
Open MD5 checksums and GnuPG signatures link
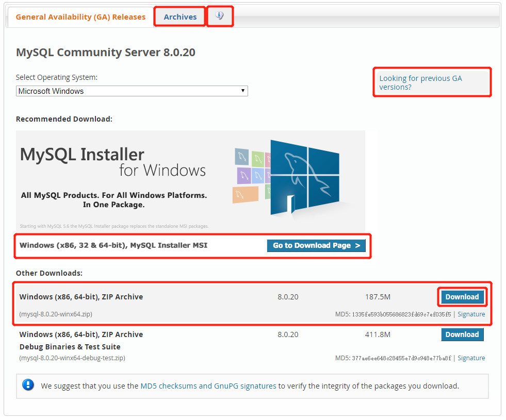[x=208, y=386]
